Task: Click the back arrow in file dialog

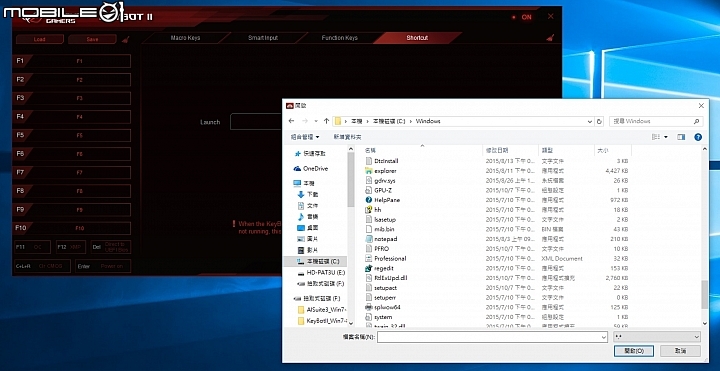Action: point(291,121)
